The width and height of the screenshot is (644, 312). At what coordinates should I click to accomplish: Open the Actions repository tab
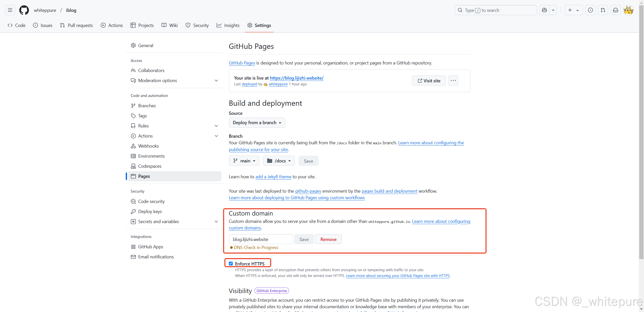click(112, 25)
